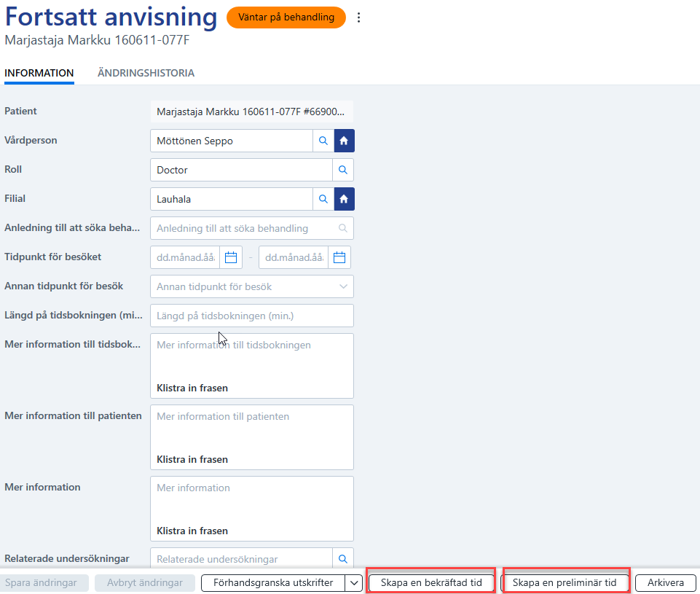Switch to the ÄNDRINGSHISTORIA tab
Viewport: 700px width, 594px height.
click(146, 73)
